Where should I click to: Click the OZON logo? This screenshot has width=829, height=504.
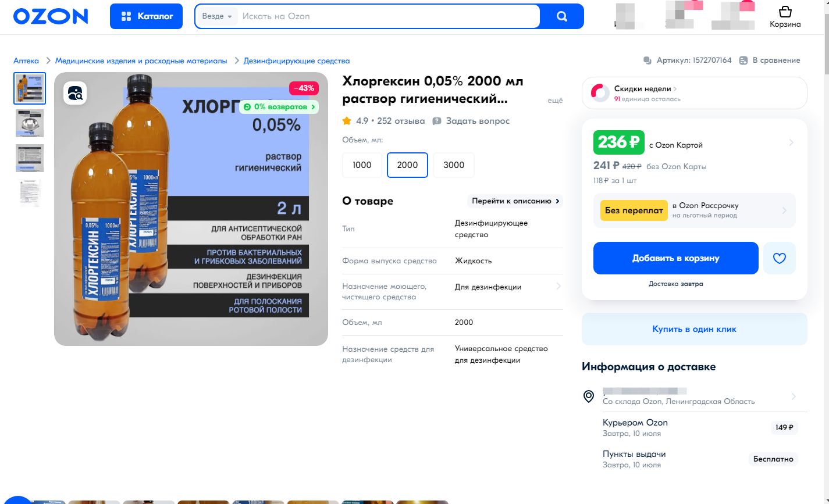(x=51, y=16)
